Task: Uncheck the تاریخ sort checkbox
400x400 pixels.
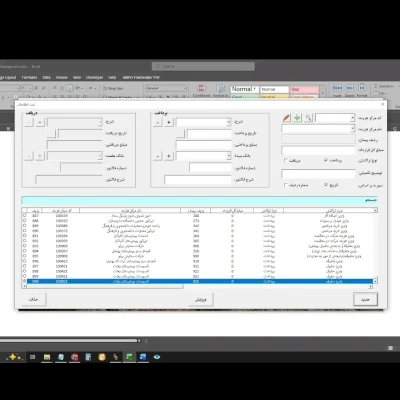Action: point(326,185)
